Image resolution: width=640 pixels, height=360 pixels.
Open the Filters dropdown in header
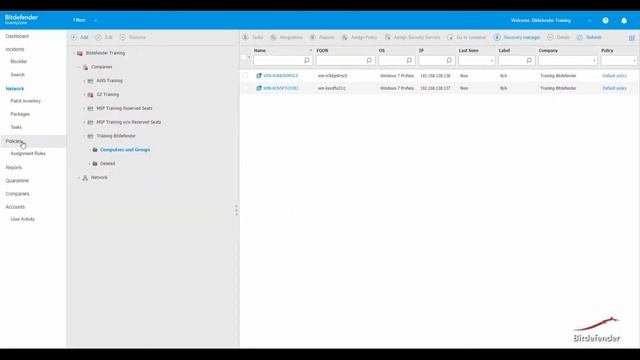pyautogui.click(x=85, y=20)
